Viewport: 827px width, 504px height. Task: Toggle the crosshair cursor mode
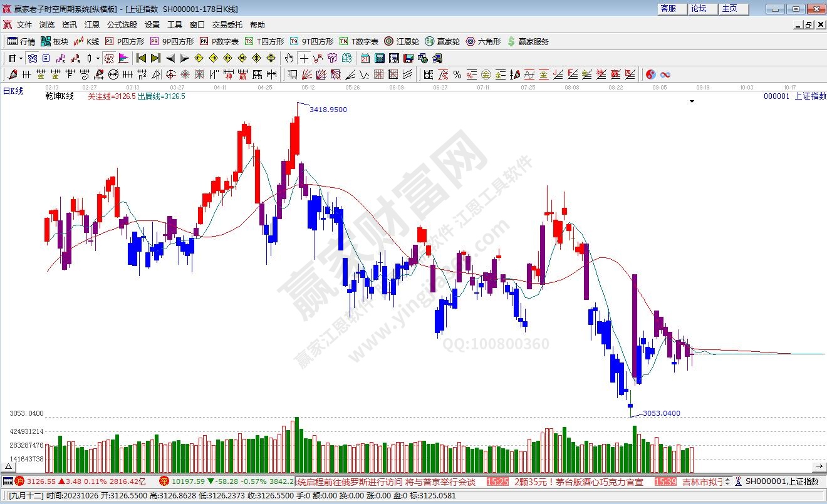click(x=304, y=58)
